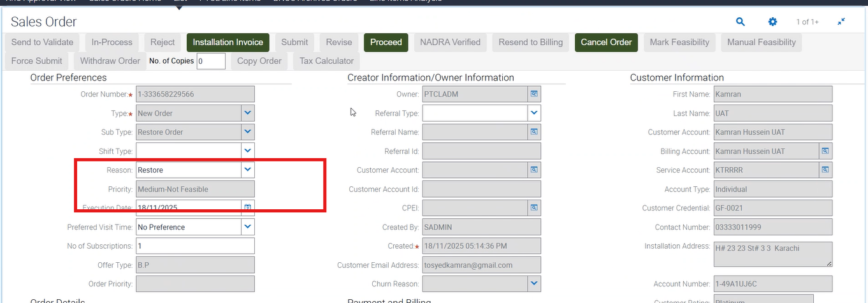Open the Preferred Visit Time dropdown
Image resolution: width=868 pixels, height=303 pixels.
(248, 227)
